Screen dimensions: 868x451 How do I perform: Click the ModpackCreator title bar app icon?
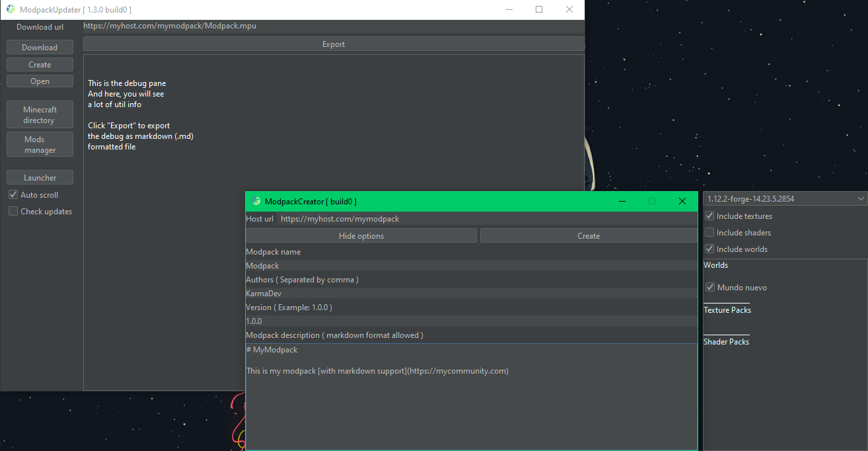point(256,201)
